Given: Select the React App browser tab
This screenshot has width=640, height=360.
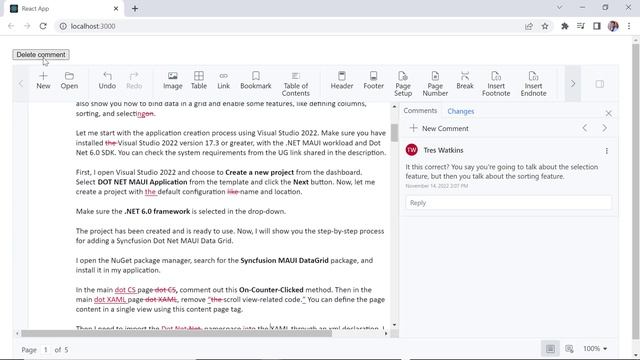Looking at the screenshot, I should click(x=63, y=9).
